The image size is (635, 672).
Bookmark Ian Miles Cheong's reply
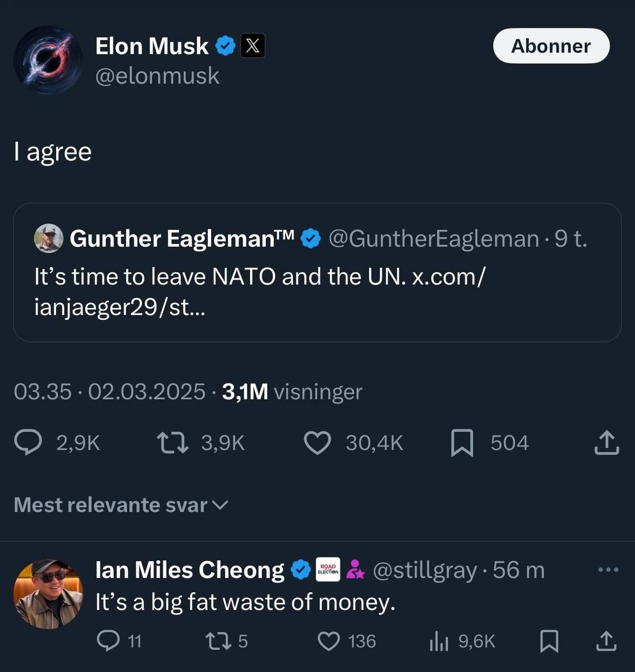[x=549, y=641]
